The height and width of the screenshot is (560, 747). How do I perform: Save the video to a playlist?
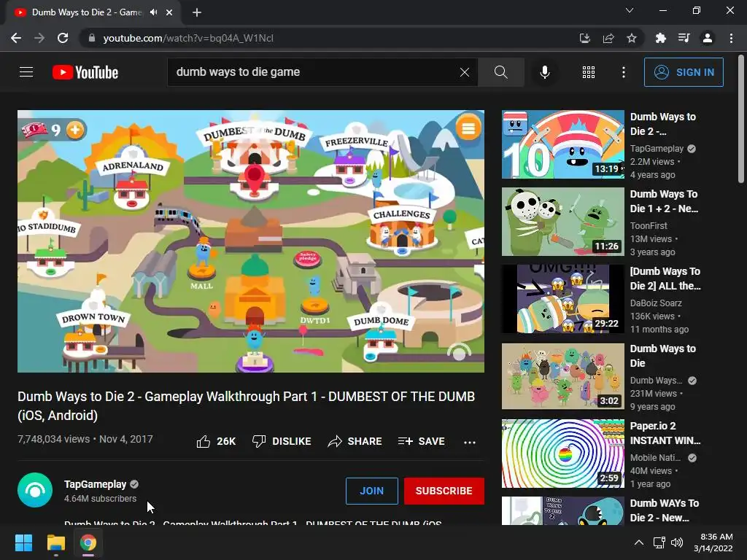click(x=422, y=441)
